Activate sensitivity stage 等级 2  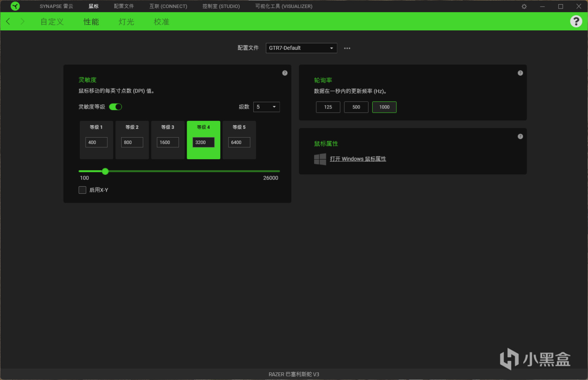click(x=132, y=140)
